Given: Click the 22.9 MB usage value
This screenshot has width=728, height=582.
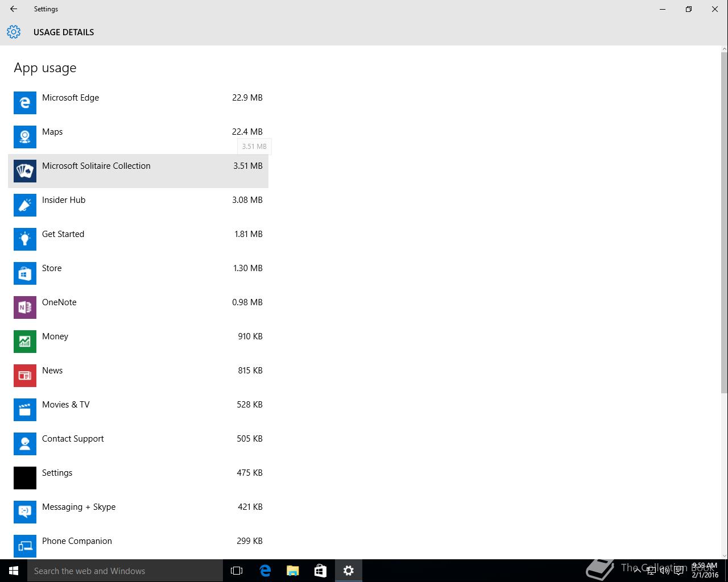Looking at the screenshot, I should (247, 98).
